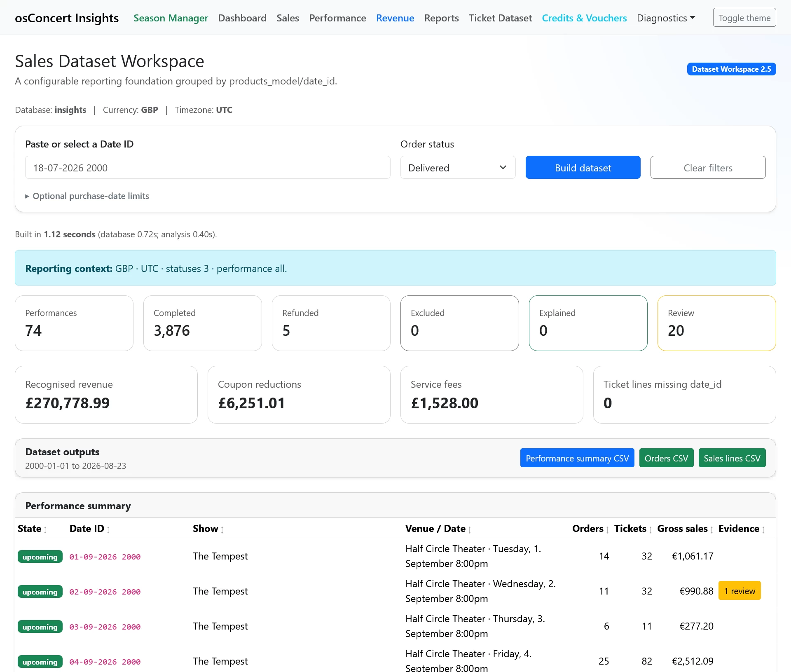The width and height of the screenshot is (791, 672).
Task: Download the Orders CSV
Action: pyautogui.click(x=666, y=458)
